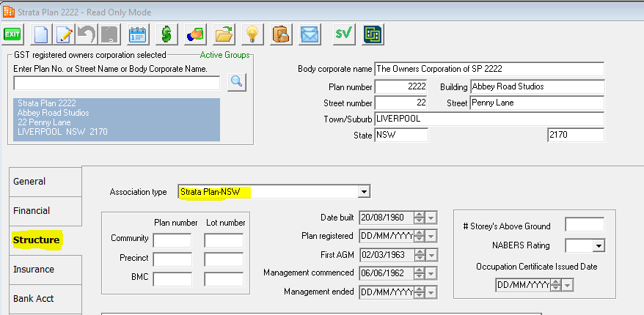This screenshot has height=315, width=644.
Task: Click the hand holding cash icon
Action: pos(195,35)
